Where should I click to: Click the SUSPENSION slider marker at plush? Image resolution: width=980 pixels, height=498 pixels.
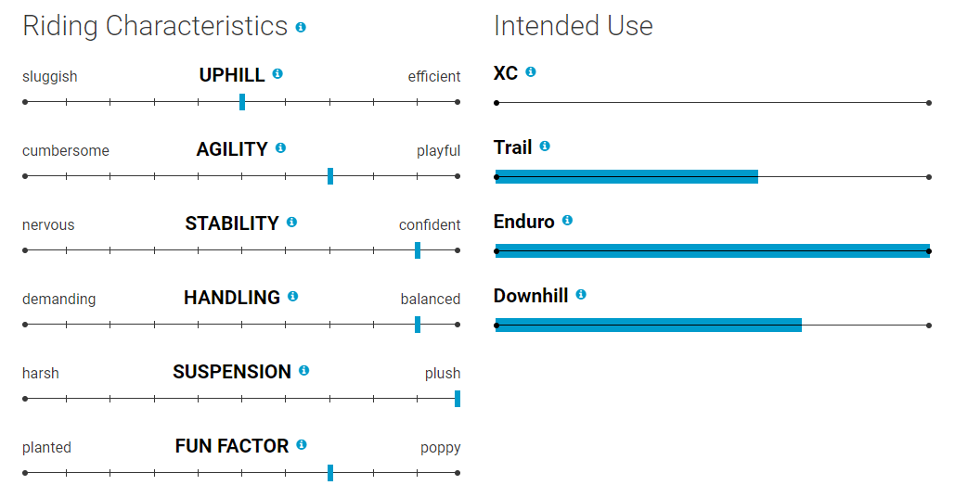point(458,399)
